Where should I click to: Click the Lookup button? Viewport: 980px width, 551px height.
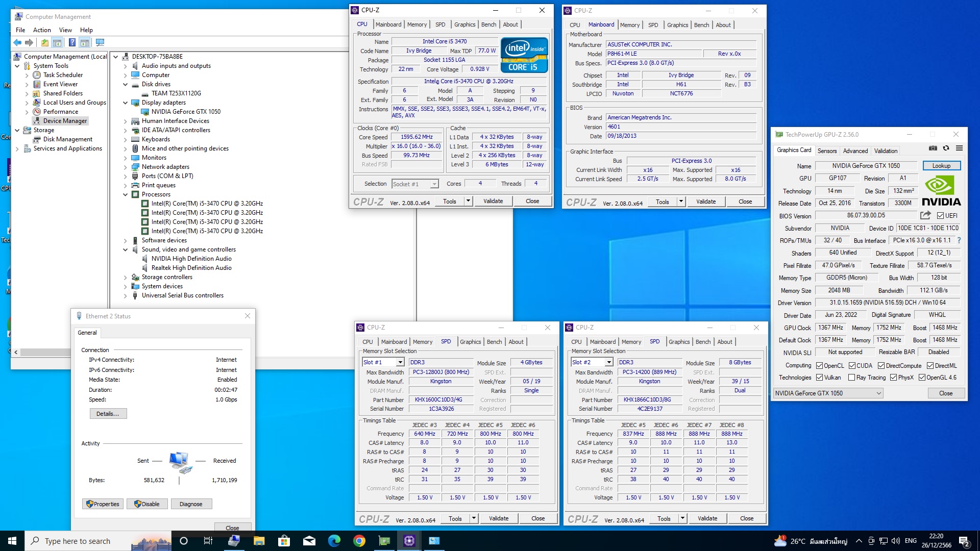click(941, 166)
